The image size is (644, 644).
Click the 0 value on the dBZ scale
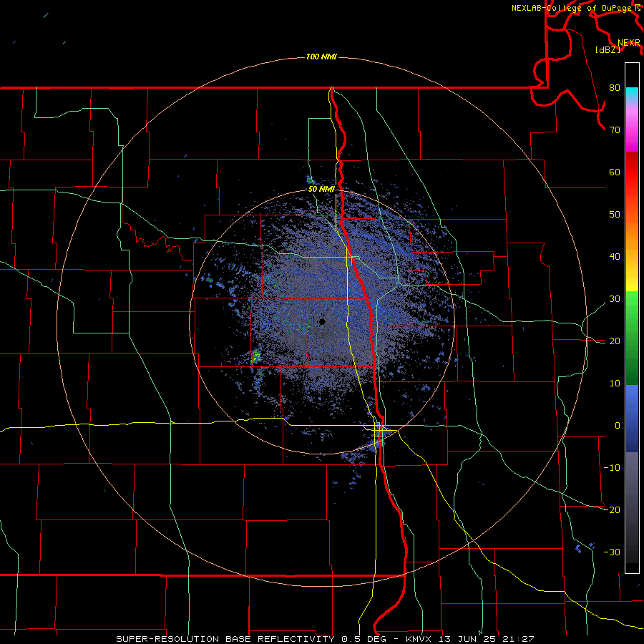pos(618,426)
